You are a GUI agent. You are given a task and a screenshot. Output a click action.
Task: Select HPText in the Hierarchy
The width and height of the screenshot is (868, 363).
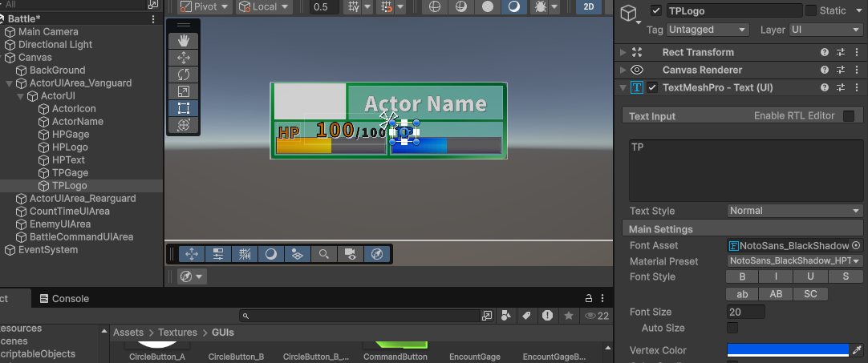tap(68, 160)
